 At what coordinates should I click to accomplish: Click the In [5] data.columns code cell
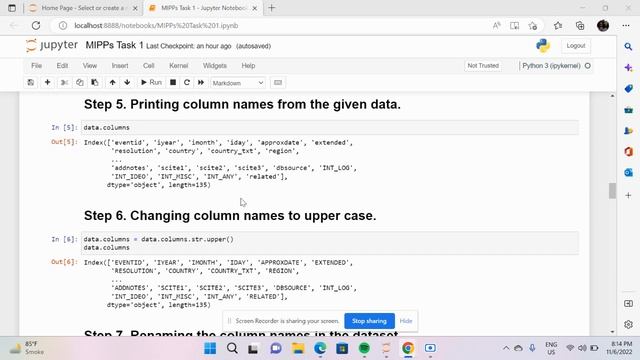330,128
